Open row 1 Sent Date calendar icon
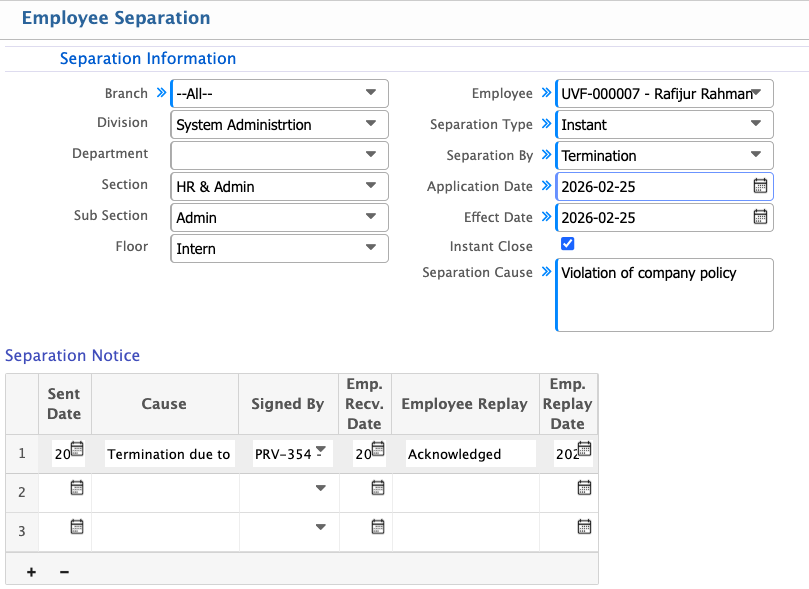 click(78, 449)
